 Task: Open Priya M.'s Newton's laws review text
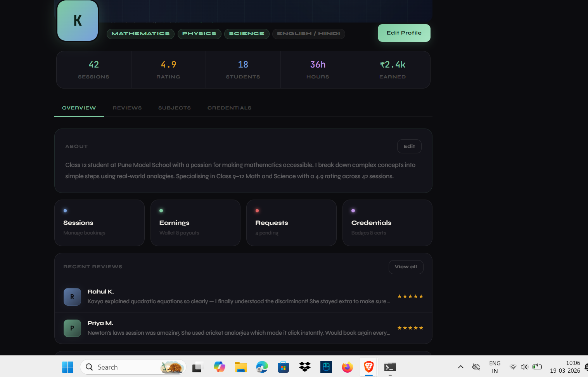[x=239, y=333]
